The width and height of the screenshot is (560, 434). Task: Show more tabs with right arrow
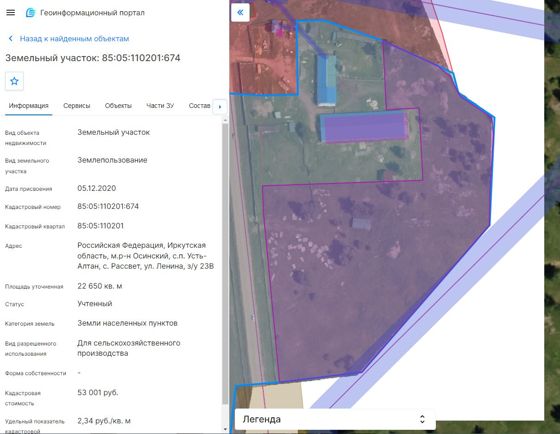click(220, 106)
